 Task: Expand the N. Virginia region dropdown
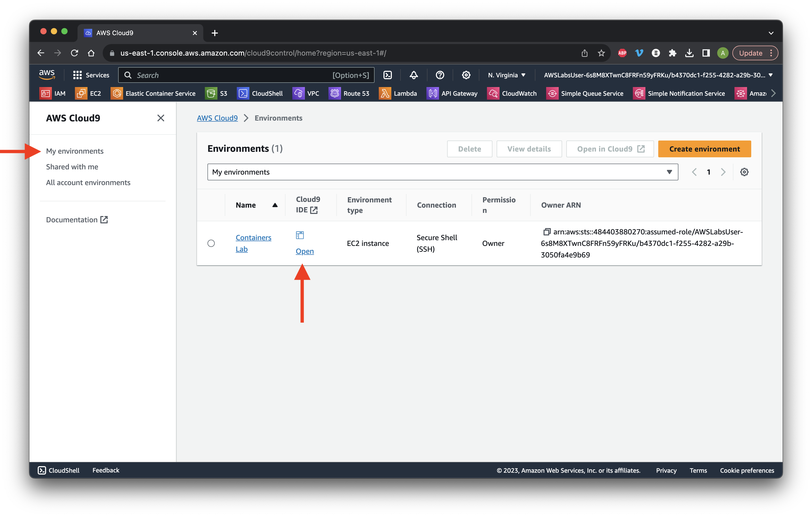[x=507, y=75]
